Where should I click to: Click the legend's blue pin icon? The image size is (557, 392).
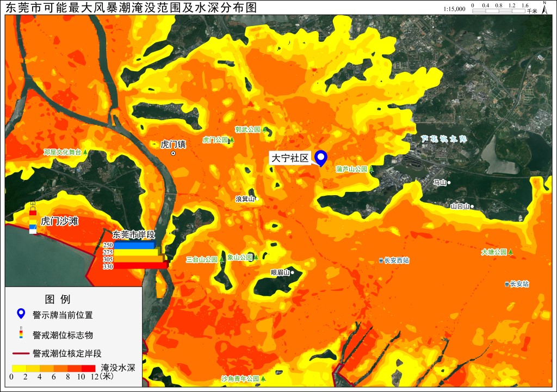tap(21, 314)
